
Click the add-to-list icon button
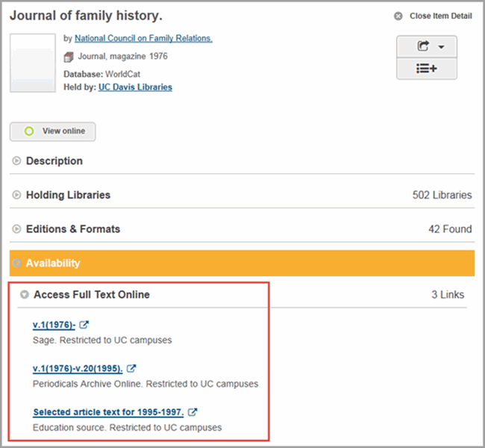[427, 69]
